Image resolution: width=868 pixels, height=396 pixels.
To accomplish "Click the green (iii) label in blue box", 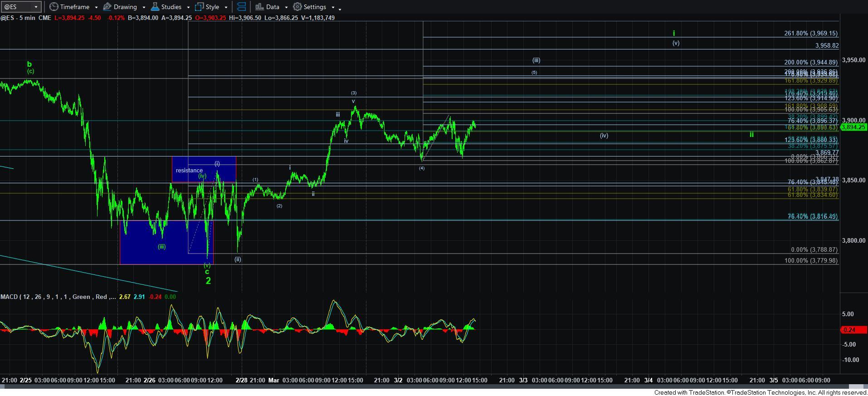I will (x=162, y=247).
